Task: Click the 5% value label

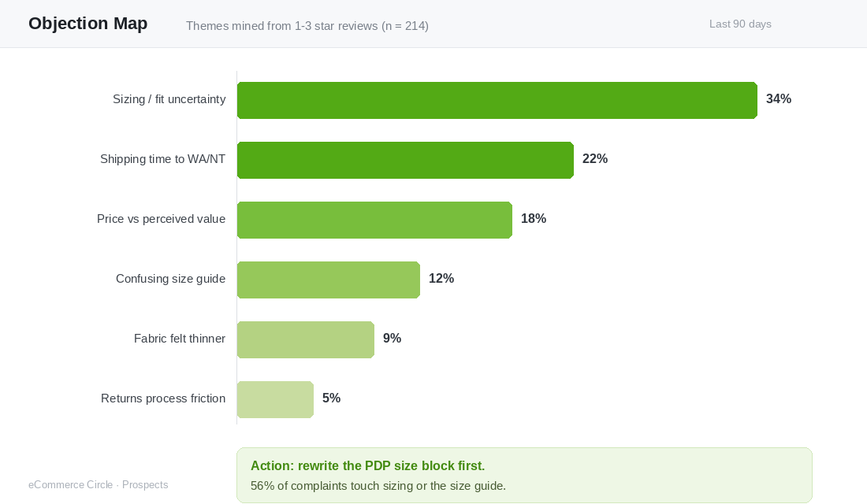Action: pyautogui.click(x=331, y=398)
